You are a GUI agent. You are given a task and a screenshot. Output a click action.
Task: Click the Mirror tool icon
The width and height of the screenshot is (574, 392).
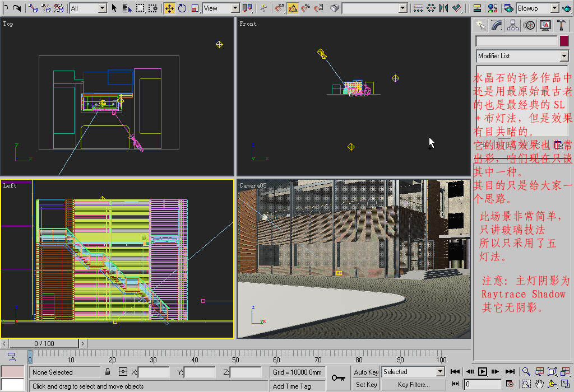point(444,8)
